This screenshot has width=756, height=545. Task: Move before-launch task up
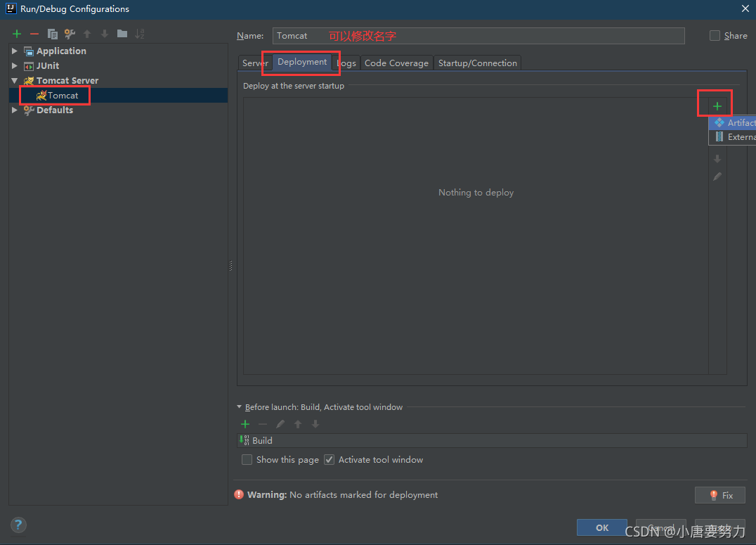point(298,424)
